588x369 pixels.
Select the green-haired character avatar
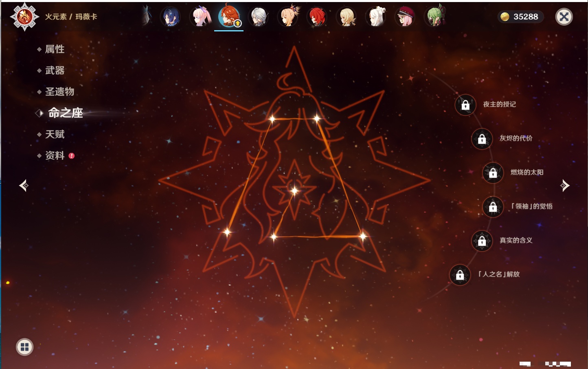[x=435, y=17]
